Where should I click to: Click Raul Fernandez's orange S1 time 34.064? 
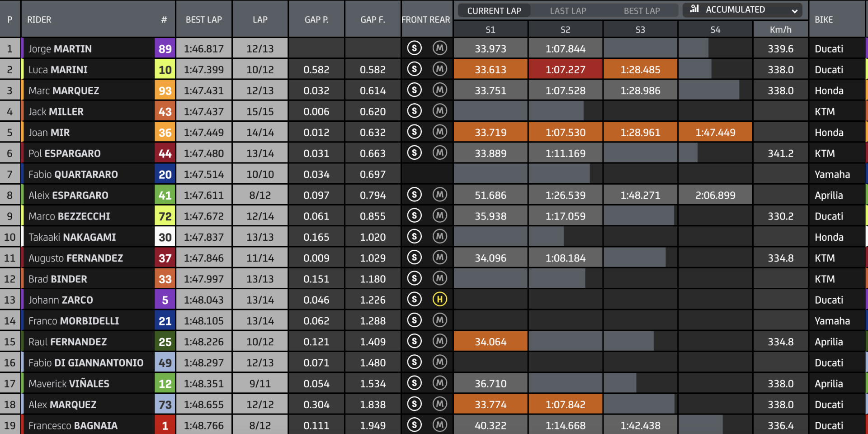tap(491, 342)
